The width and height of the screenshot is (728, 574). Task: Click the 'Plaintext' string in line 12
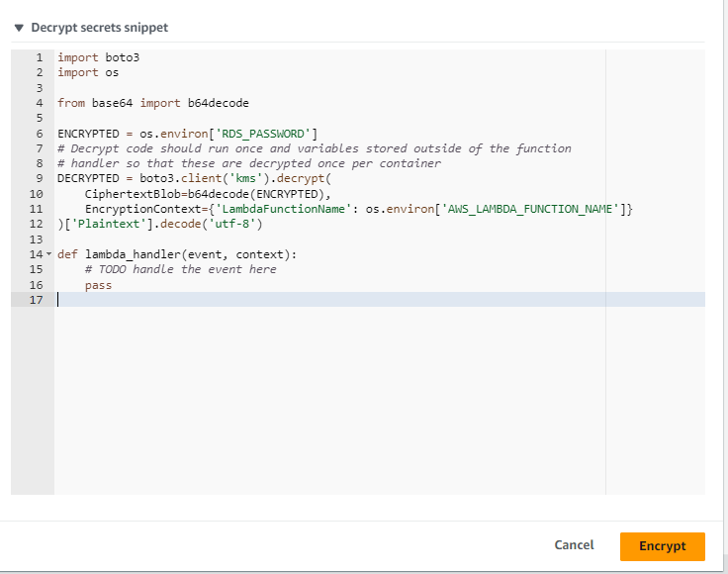coord(109,224)
